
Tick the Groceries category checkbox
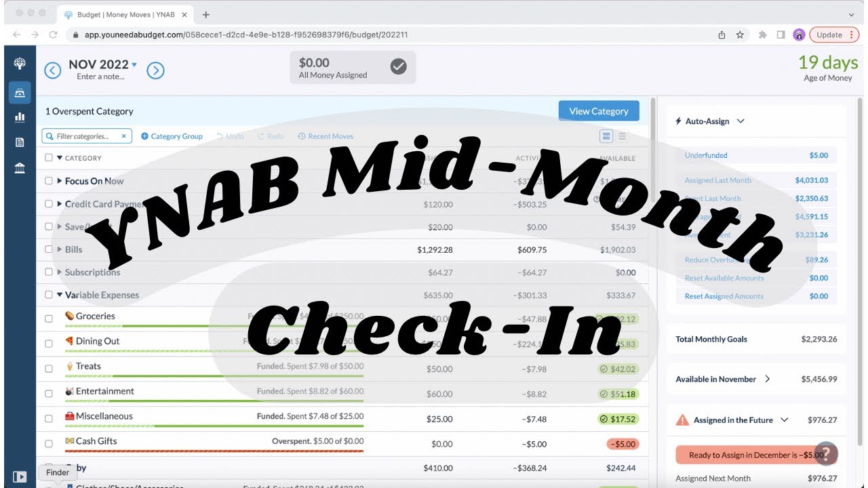pos(49,319)
